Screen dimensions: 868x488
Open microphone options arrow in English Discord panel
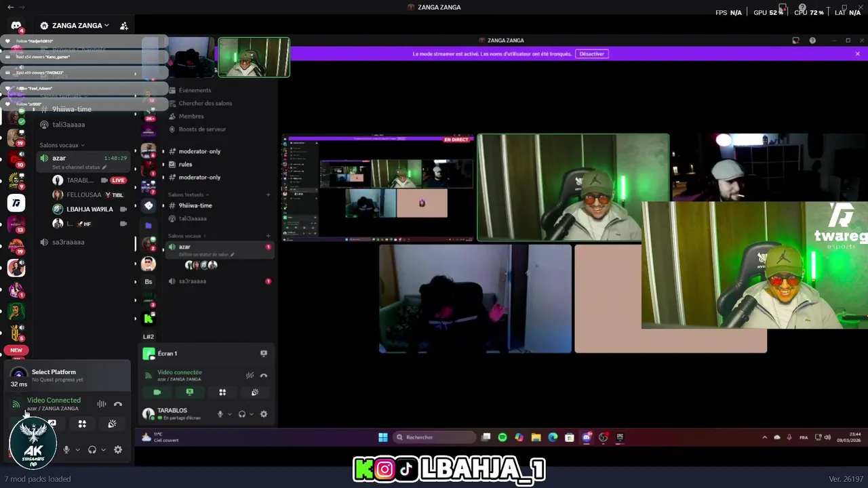point(78,449)
